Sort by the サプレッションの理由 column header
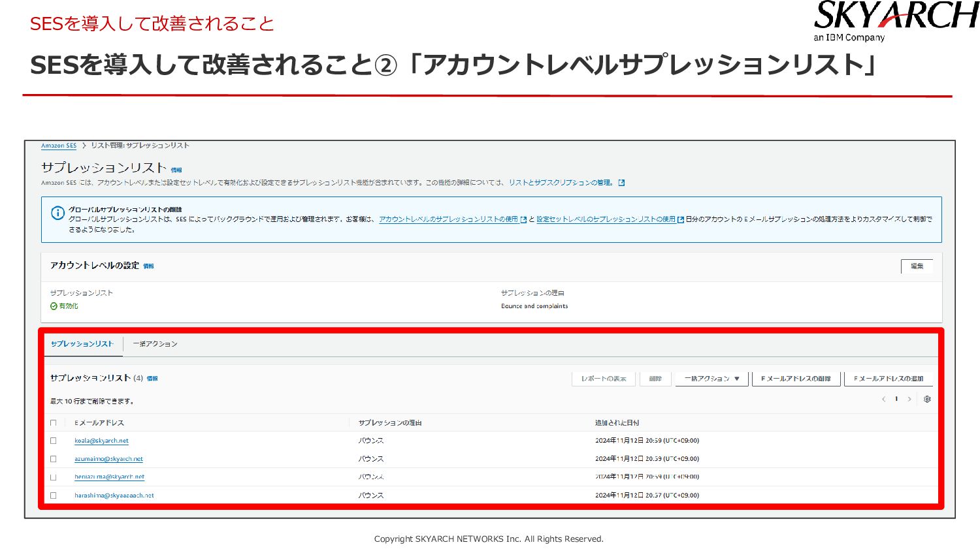 tap(390, 423)
